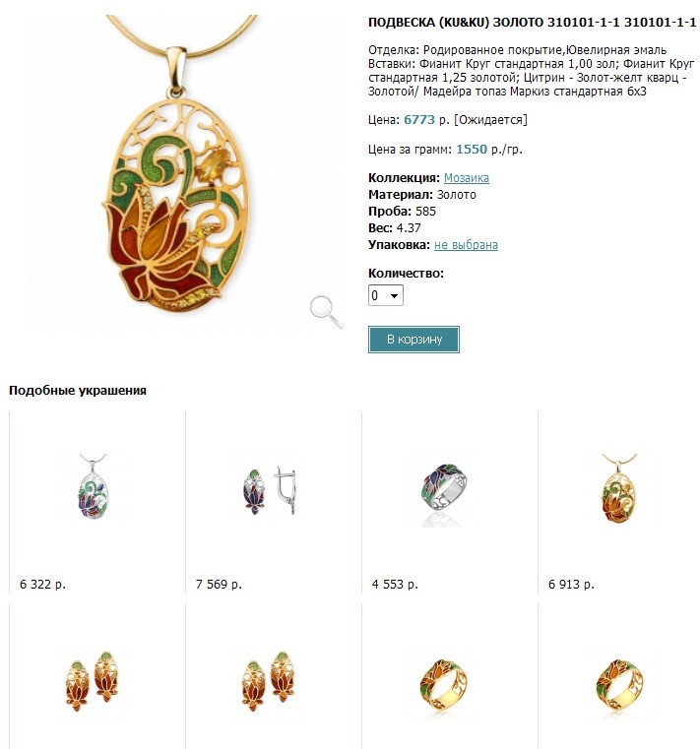Viewport: 700px width, 749px height.
Task: Click the 6 913 р. price label
Action: tap(571, 585)
